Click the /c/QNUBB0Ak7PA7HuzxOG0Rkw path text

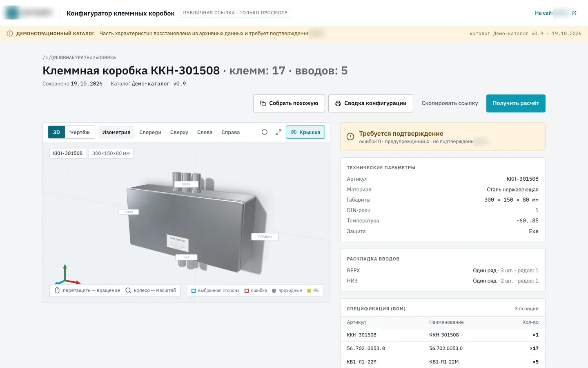[79, 58]
